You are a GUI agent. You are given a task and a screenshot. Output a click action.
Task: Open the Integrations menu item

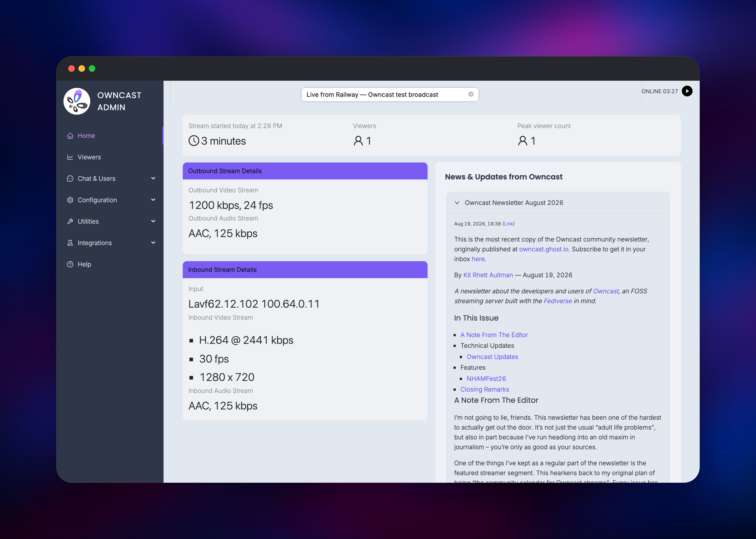click(110, 243)
